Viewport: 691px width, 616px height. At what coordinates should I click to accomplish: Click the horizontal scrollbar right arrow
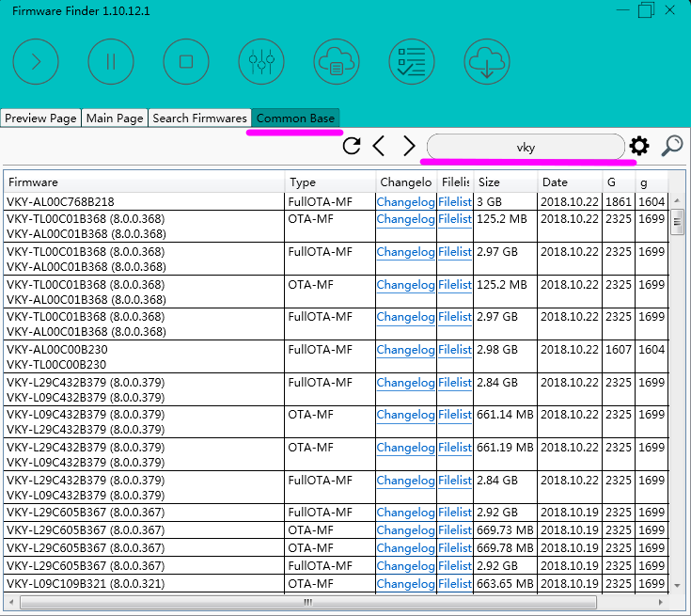[660, 602]
